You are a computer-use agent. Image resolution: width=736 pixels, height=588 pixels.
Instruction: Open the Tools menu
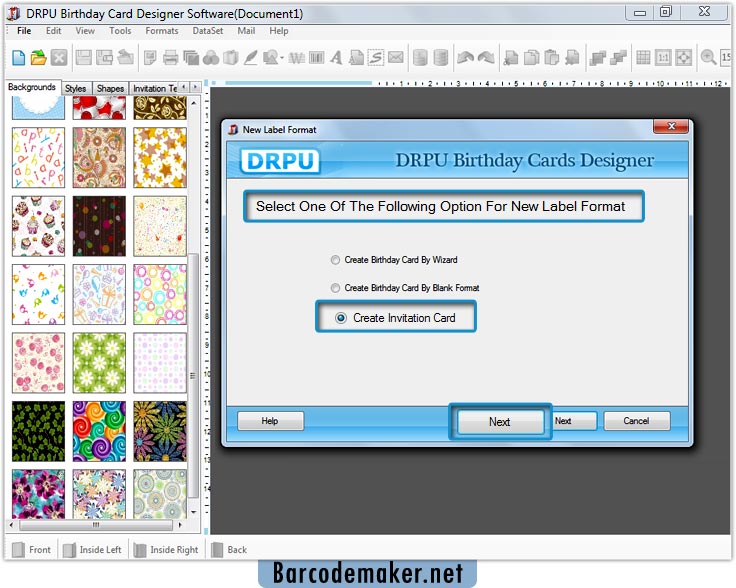click(x=120, y=31)
